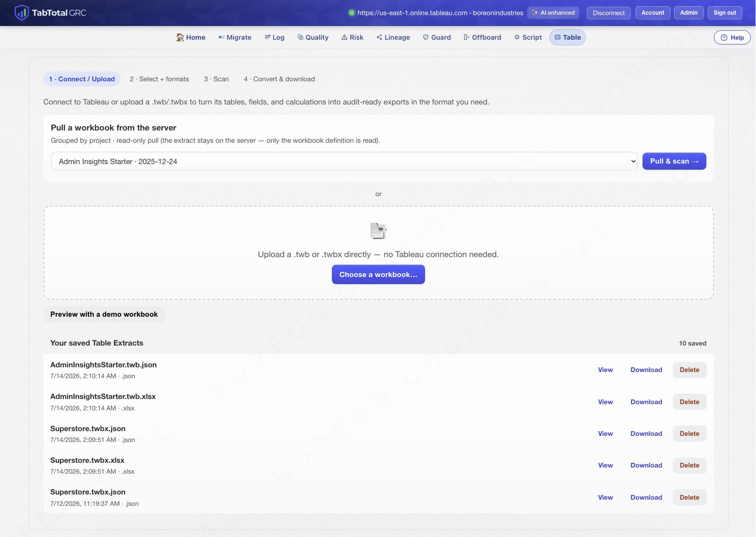Click the AdminInsightsStarter.twb.json file name

pos(104,365)
